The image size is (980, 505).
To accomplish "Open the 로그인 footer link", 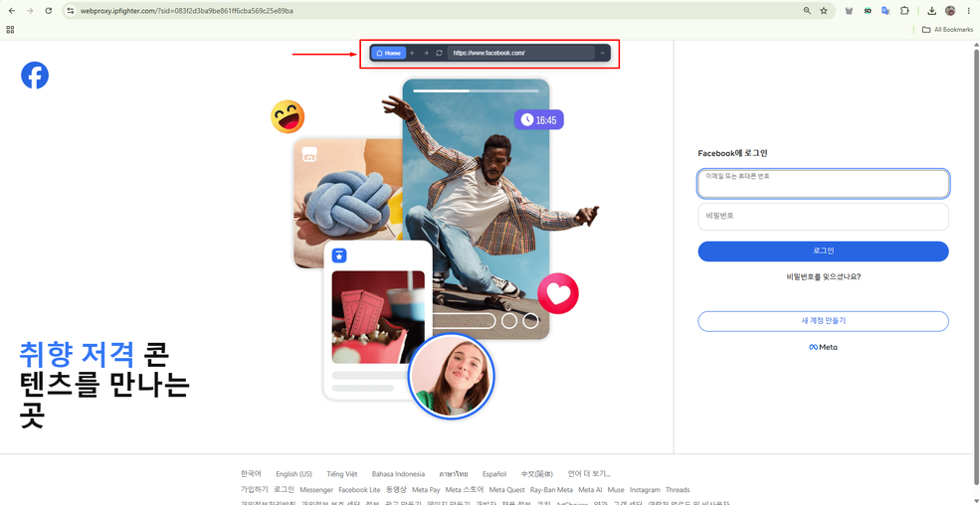I will coord(284,490).
